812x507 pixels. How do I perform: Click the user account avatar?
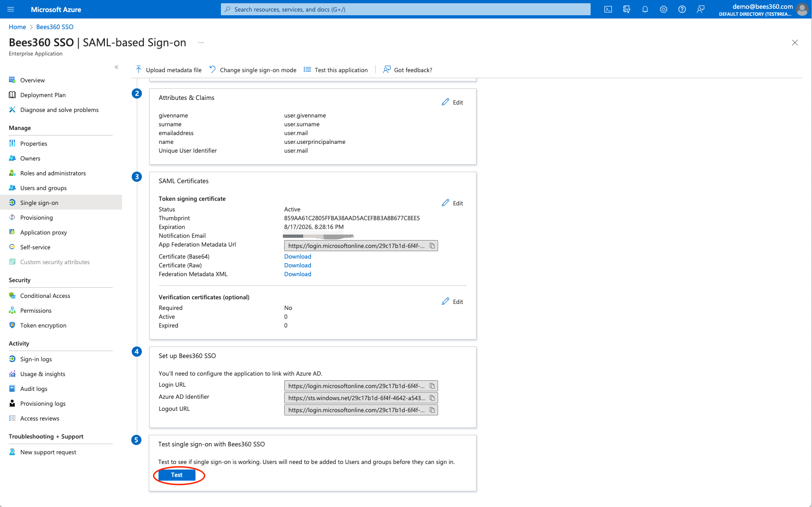803,9
